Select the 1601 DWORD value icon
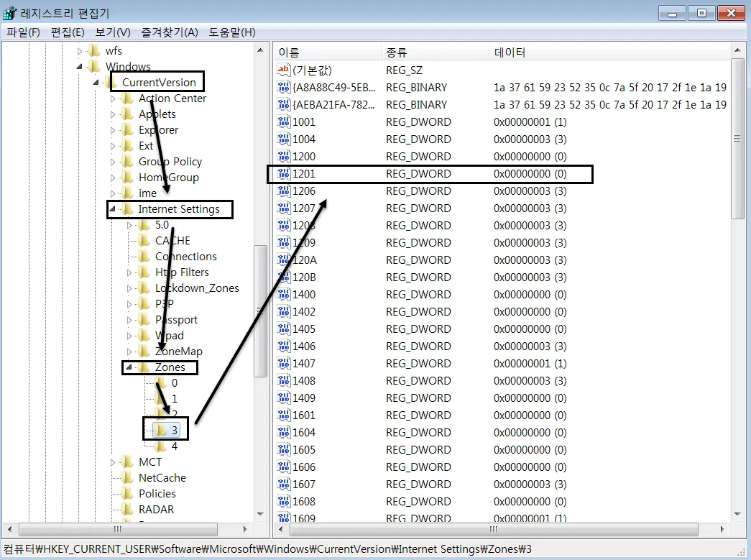Screen dimensions: 751x560 284,415
